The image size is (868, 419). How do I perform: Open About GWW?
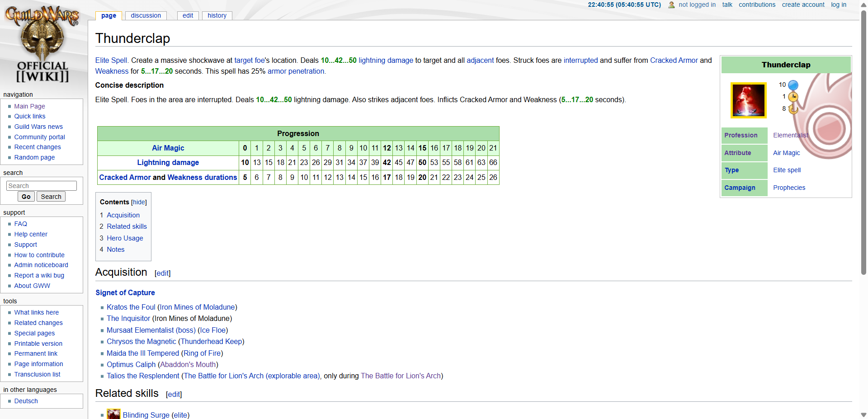(x=32, y=286)
